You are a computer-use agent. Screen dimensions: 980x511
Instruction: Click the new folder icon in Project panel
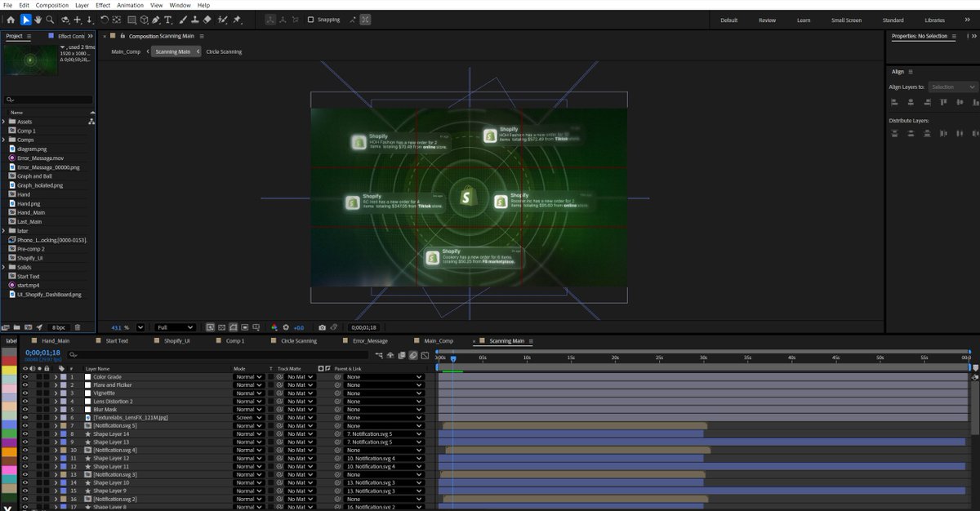(17, 327)
